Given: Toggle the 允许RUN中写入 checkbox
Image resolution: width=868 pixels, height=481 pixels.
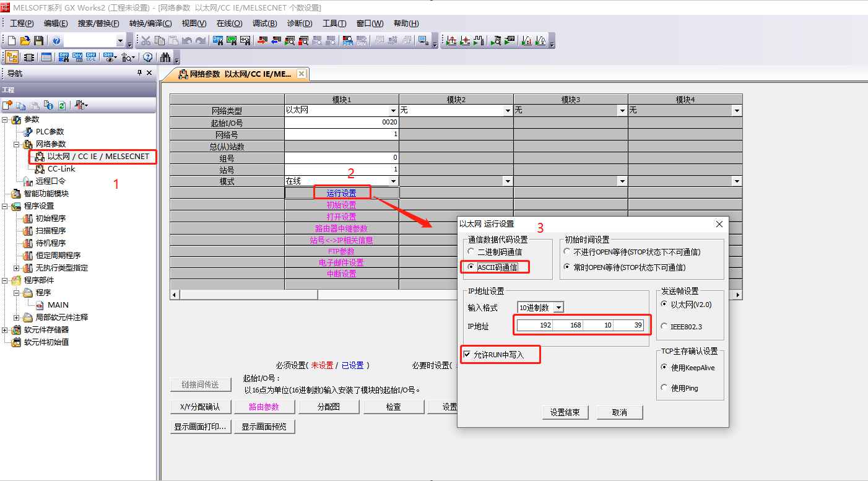Looking at the screenshot, I should point(467,355).
